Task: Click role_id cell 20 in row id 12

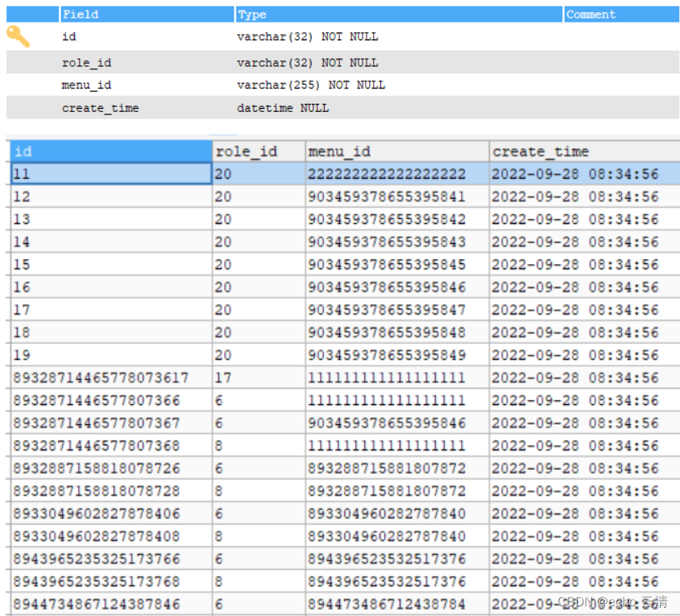Action: coord(259,196)
